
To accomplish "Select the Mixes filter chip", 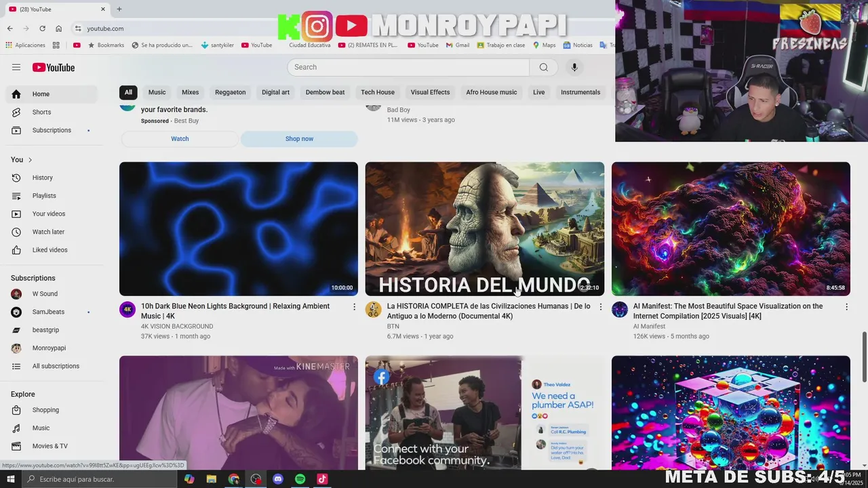I will click(191, 92).
